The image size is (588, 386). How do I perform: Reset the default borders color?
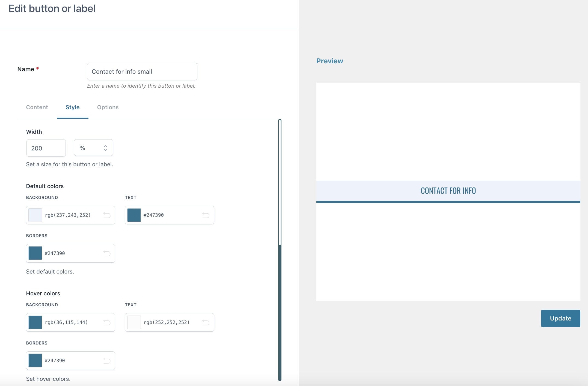pyautogui.click(x=107, y=253)
